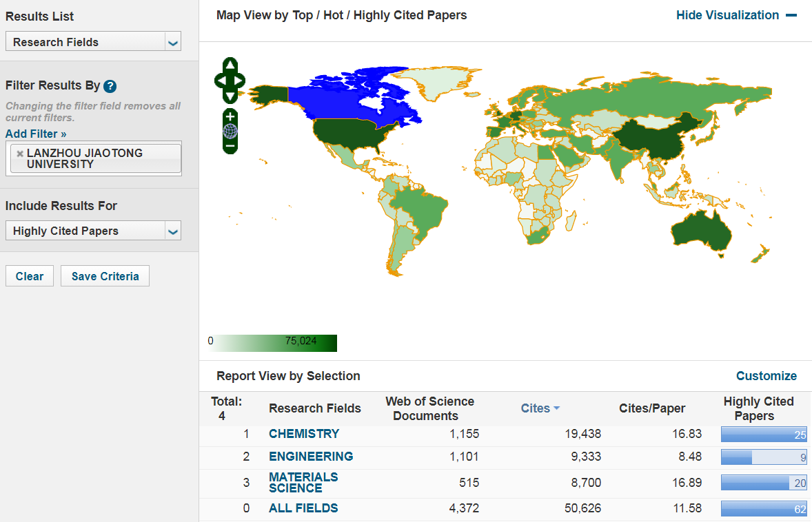Open the ENGINEERING research field
This screenshot has width=812, height=522.
(x=311, y=457)
